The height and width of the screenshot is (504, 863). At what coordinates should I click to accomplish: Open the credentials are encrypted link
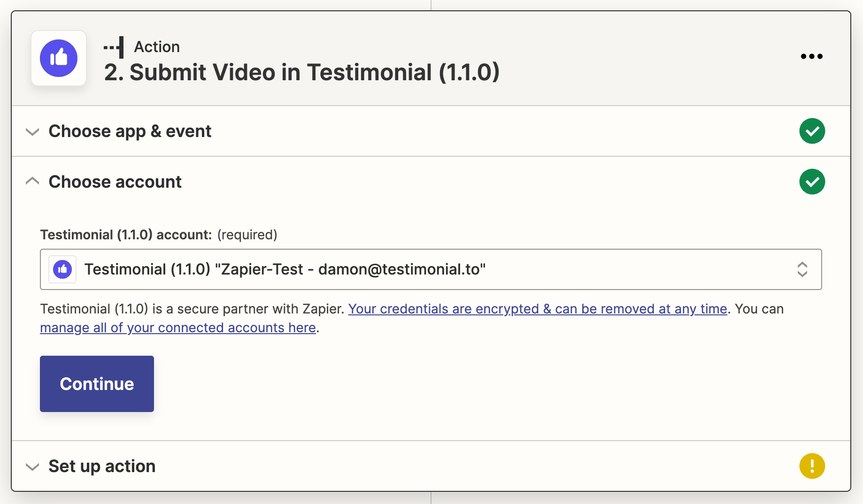[537, 309]
